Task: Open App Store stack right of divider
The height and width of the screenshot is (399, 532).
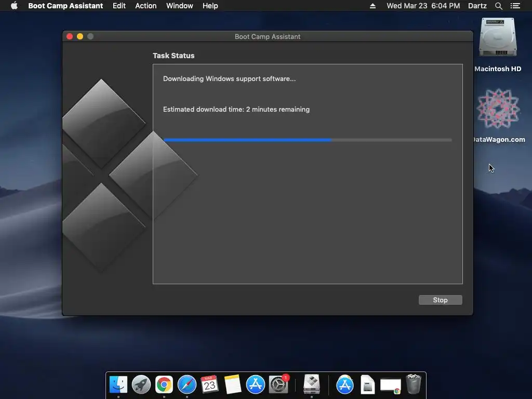Action: click(x=345, y=384)
